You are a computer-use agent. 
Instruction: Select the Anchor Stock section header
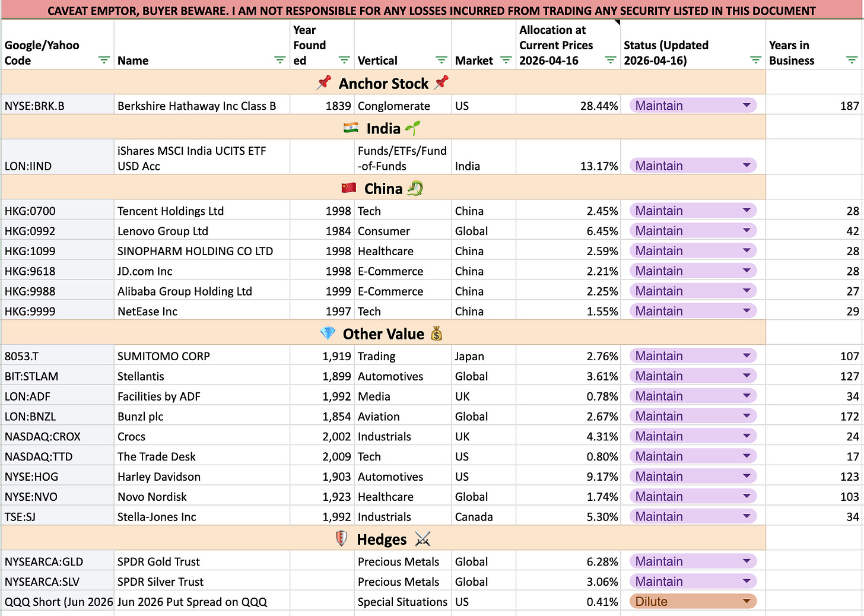click(x=383, y=83)
